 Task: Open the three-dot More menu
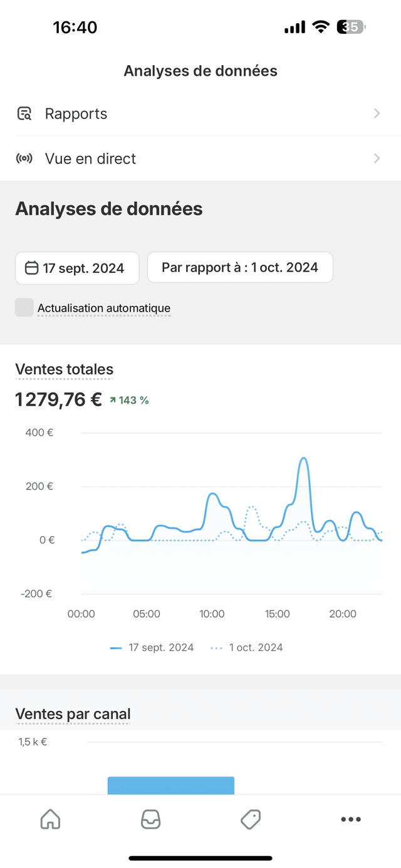(x=351, y=819)
